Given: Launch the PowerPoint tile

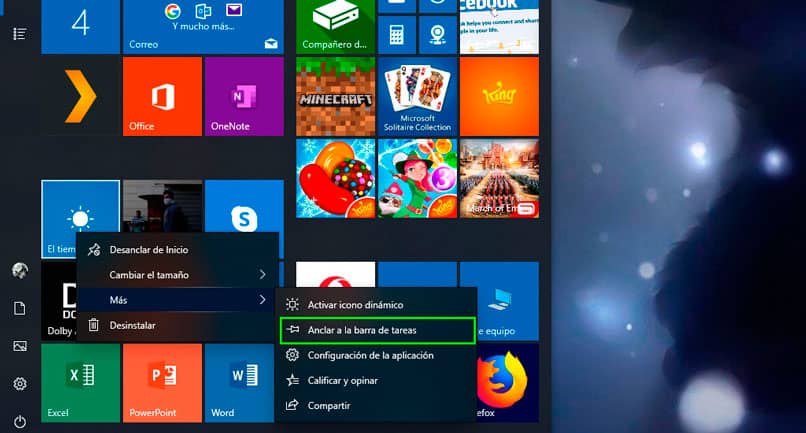Looking at the screenshot, I should (x=162, y=383).
